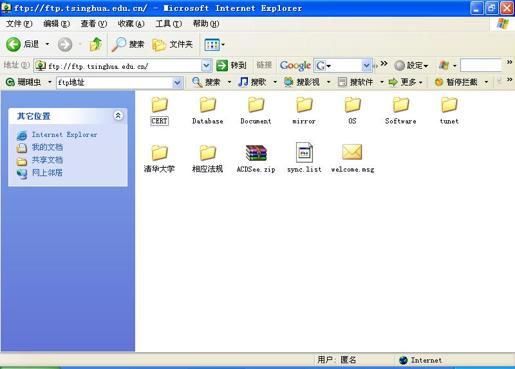Select the ACDSee.zip archive file

(256, 159)
